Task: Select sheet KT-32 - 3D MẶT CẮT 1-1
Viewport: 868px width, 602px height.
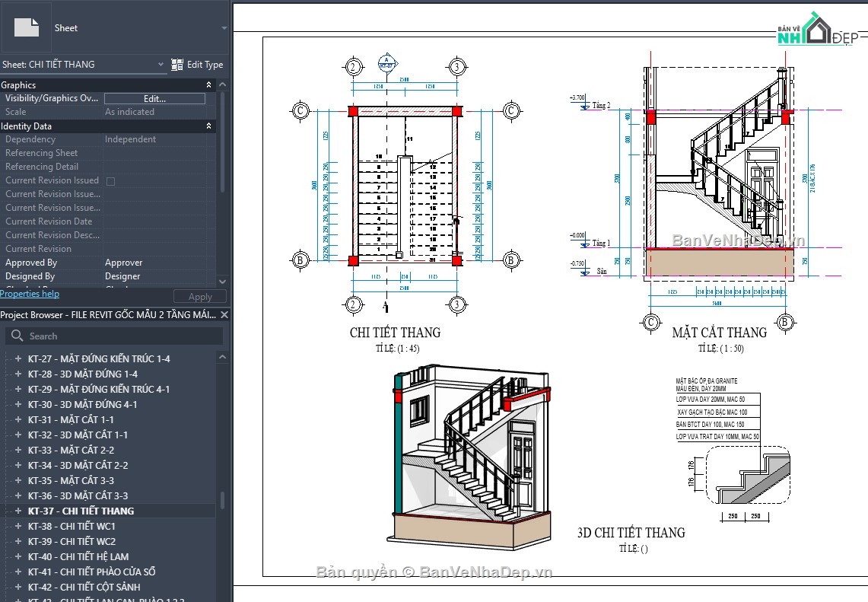Action: [x=78, y=435]
